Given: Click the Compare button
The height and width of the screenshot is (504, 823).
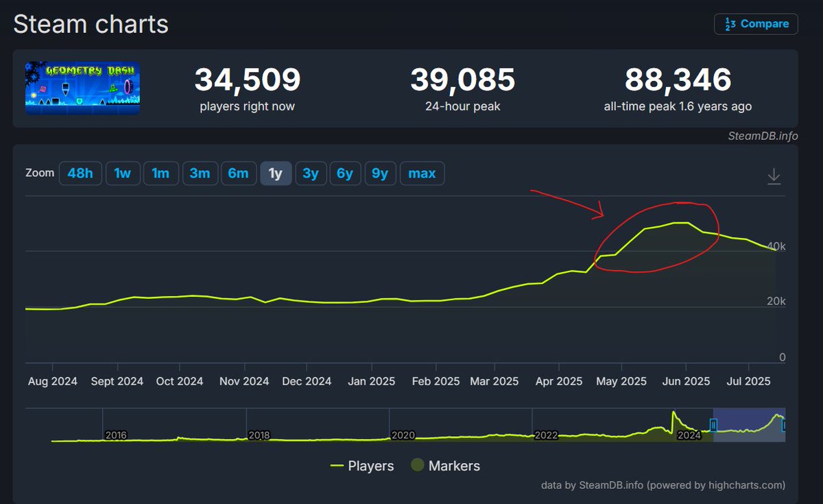Looking at the screenshot, I should coord(756,24).
